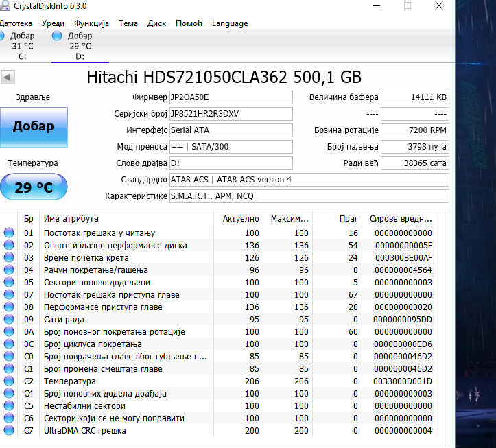Click the serial number field
This screenshot has height=448, width=496.
tap(231, 114)
